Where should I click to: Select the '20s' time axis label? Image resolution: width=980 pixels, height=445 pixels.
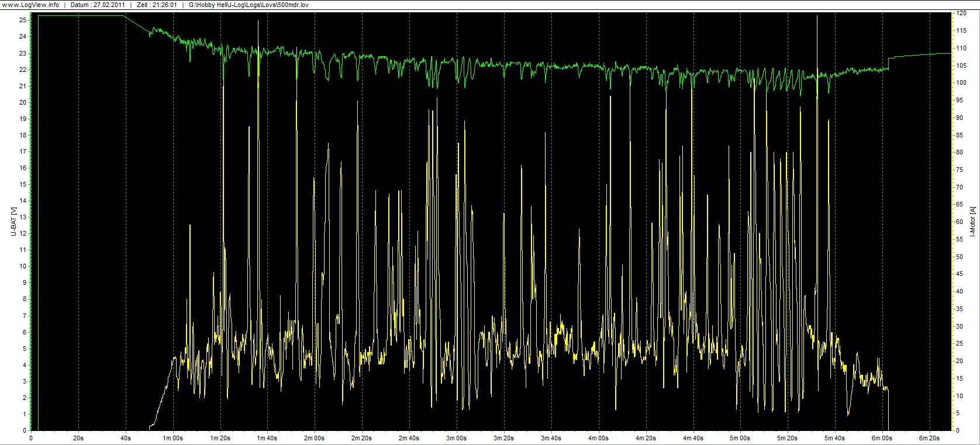[x=78, y=438]
